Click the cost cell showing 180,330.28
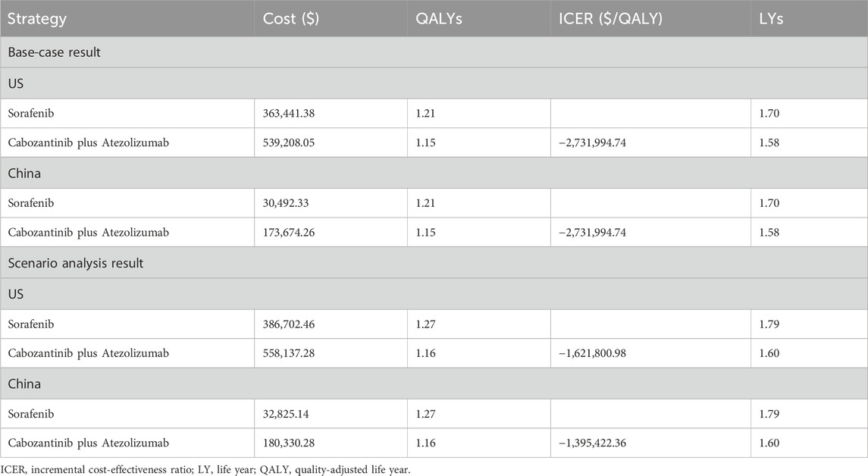The height and width of the screenshot is (476, 868). click(299, 443)
